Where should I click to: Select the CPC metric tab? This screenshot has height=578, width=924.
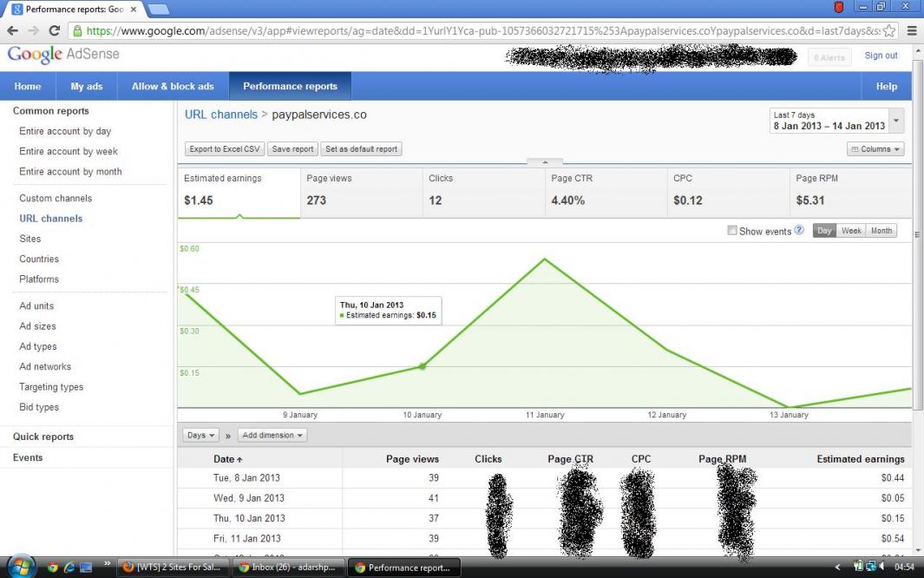(729, 194)
